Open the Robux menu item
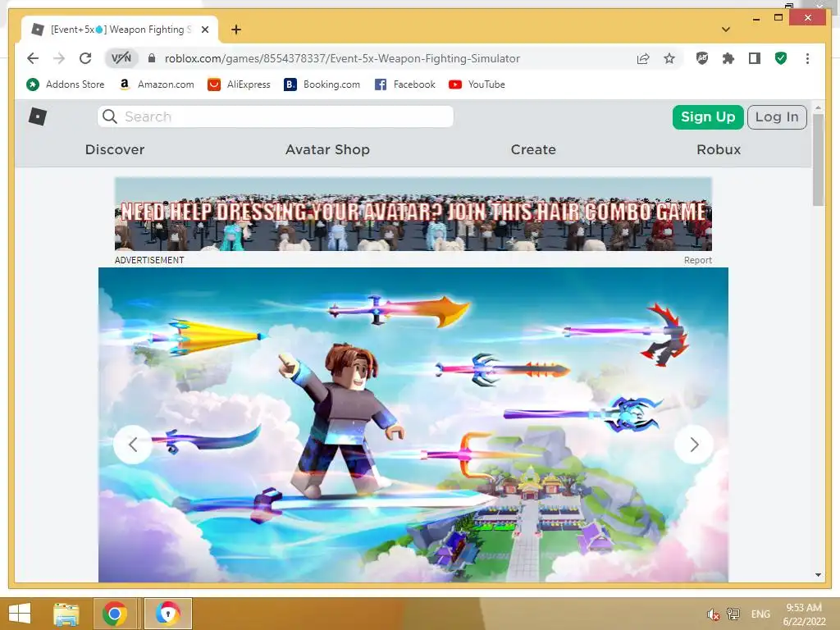The width and height of the screenshot is (840, 630). [x=719, y=149]
